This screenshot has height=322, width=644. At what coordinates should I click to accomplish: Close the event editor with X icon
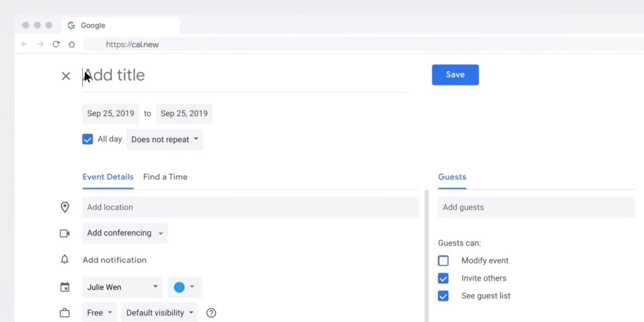tap(66, 76)
